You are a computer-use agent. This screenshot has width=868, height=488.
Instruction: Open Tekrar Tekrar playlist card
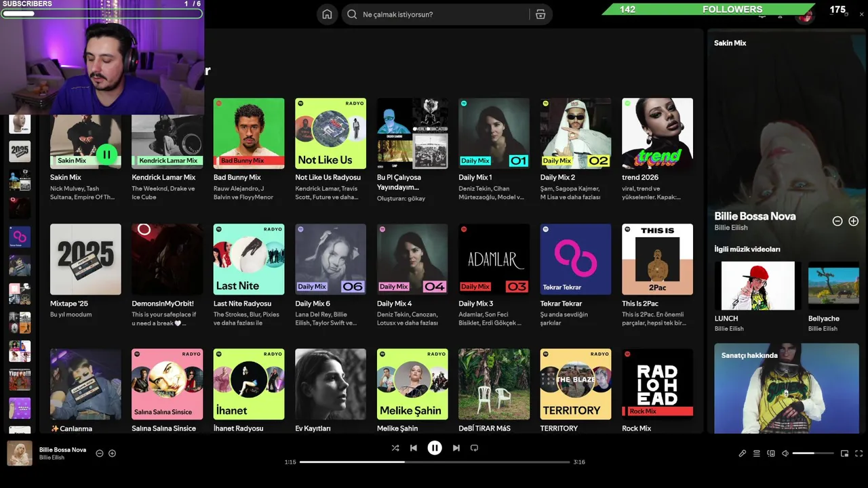tap(576, 276)
